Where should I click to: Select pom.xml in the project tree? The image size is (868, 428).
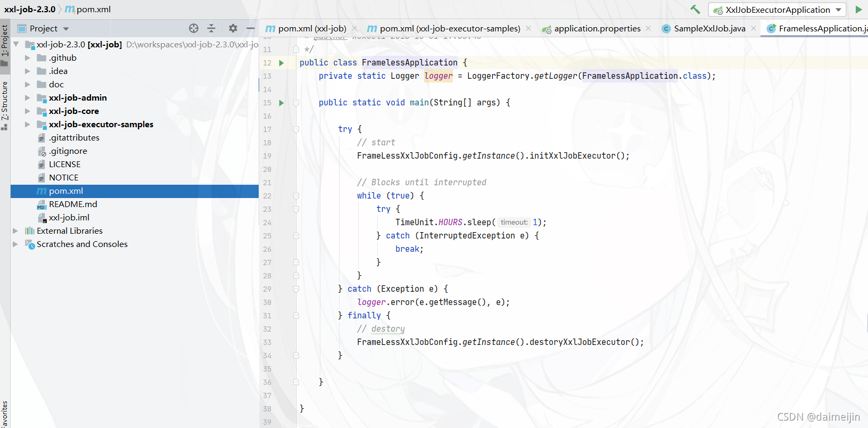(x=135, y=191)
